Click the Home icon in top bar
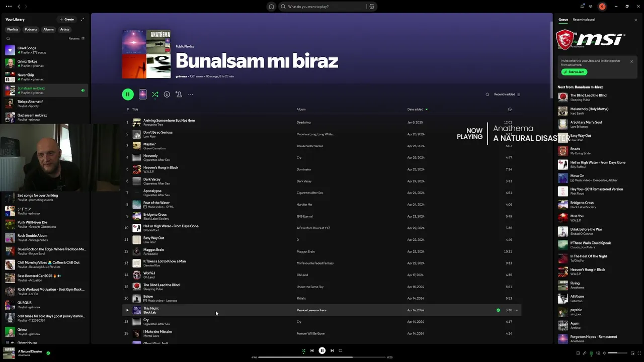Screen dimensions: 644x362 click(x=271, y=7)
